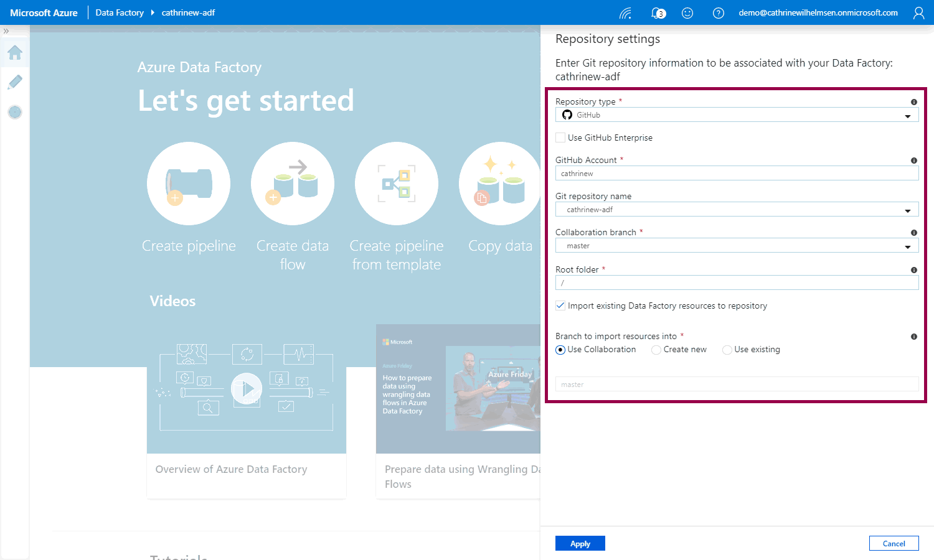Open the Home icon in left sidebar
This screenshot has width=934, height=560.
click(x=15, y=53)
